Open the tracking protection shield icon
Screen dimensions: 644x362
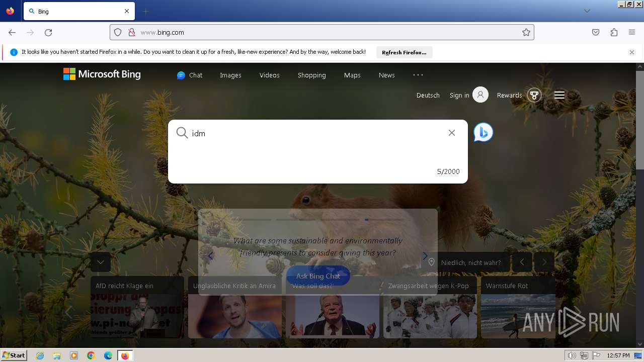[118, 32]
